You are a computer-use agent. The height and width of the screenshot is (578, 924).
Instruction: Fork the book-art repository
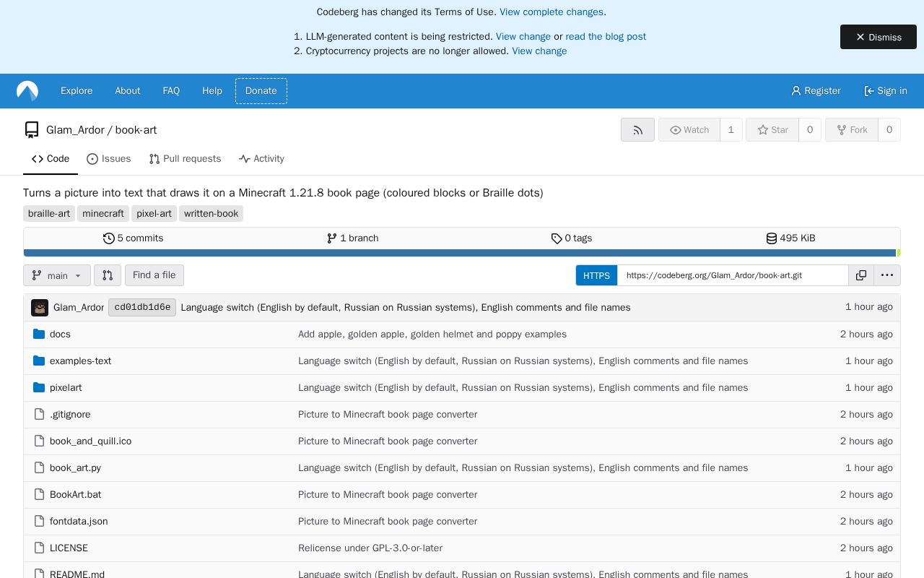(852, 130)
